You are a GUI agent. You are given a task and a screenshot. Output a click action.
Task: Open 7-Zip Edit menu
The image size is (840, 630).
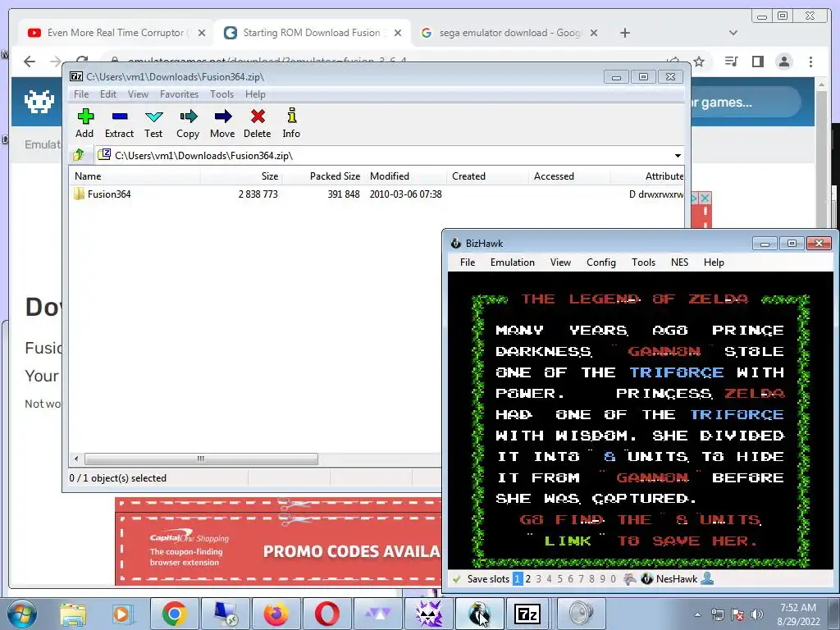coord(108,94)
